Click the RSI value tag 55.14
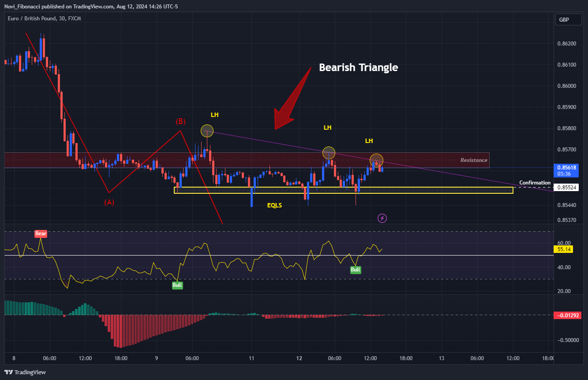This screenshot has width=588, height=380. click(x=564, y=249)
